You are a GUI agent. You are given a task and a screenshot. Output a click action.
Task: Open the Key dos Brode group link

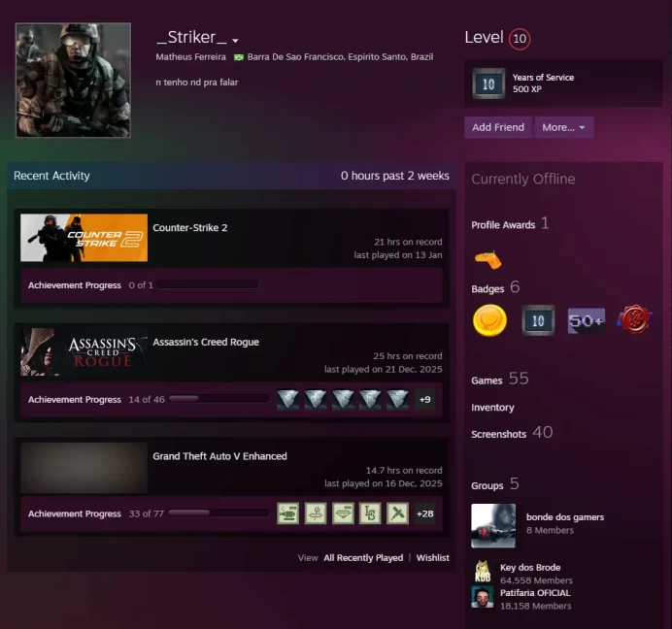(530, 567)
